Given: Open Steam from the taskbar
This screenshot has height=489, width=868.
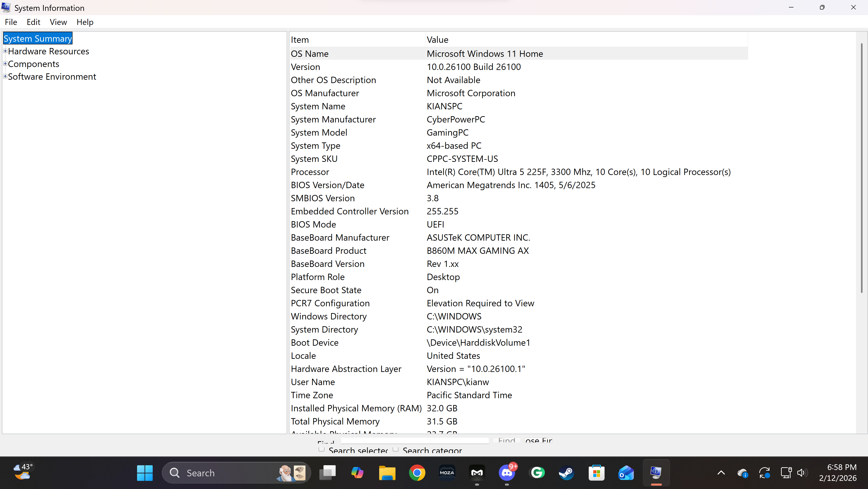Looking at the screenshot, I should (x=567, y=473).
